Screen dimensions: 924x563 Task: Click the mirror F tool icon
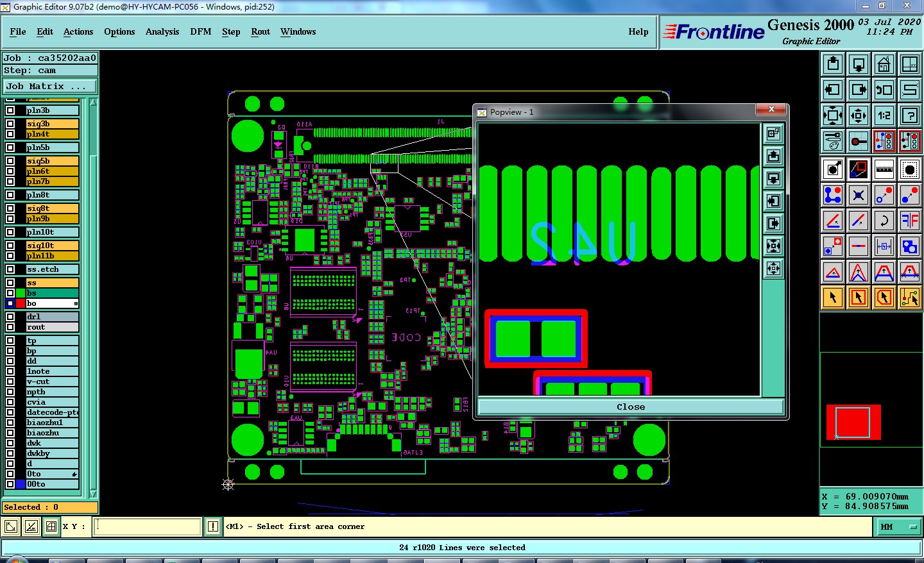(x=910, y=221)
